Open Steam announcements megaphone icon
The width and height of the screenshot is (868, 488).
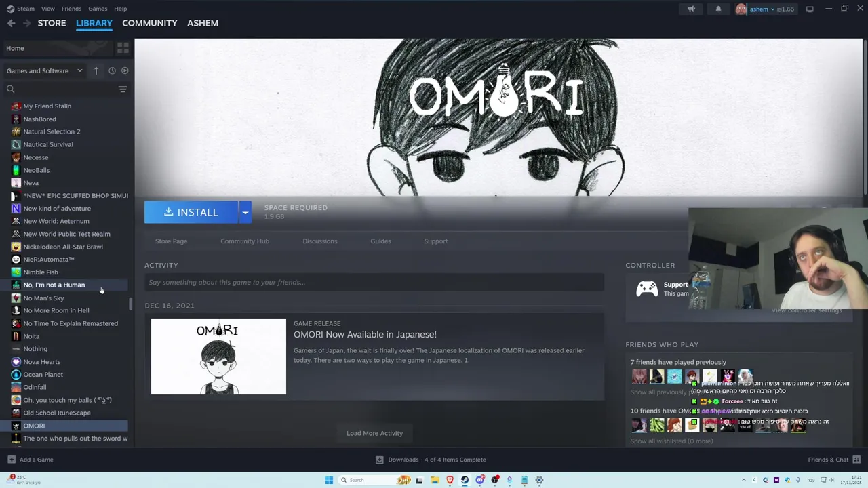coord(691,9)
